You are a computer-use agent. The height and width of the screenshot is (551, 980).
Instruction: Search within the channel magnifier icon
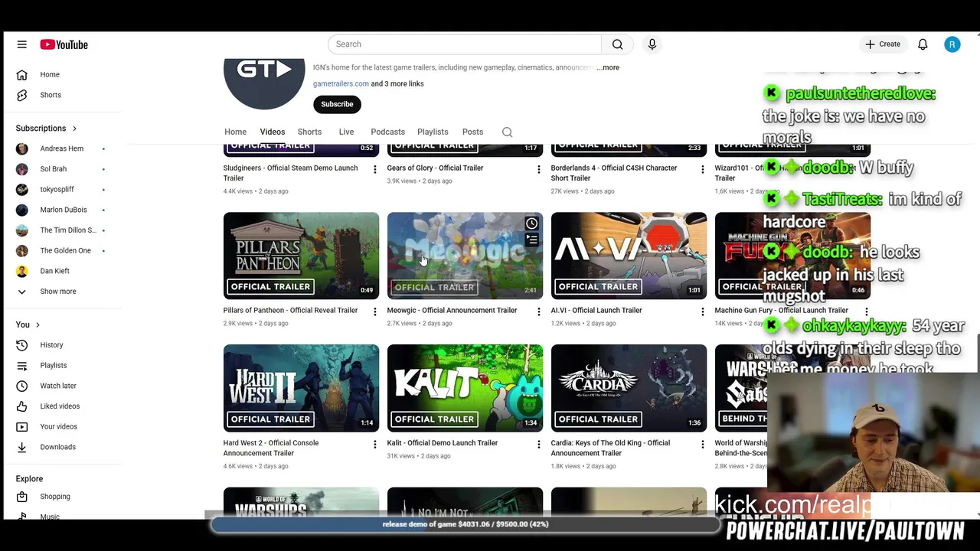tap(507, 132)
